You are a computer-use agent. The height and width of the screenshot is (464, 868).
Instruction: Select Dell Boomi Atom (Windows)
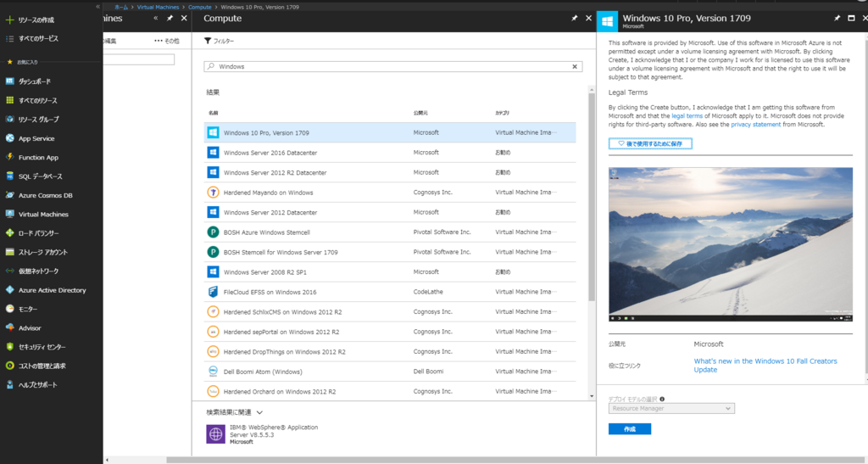click(390, 372)
